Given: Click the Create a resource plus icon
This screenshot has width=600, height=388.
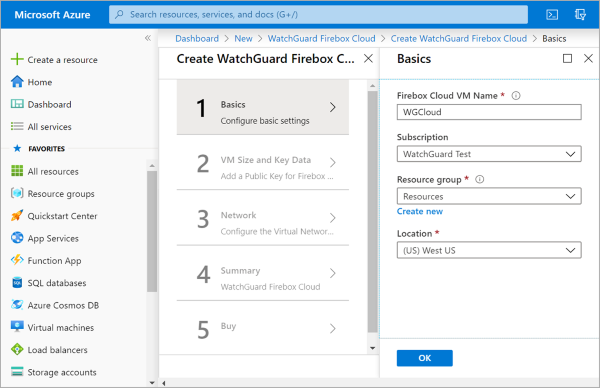Looking at the screenshot, I should click(17, 59).
